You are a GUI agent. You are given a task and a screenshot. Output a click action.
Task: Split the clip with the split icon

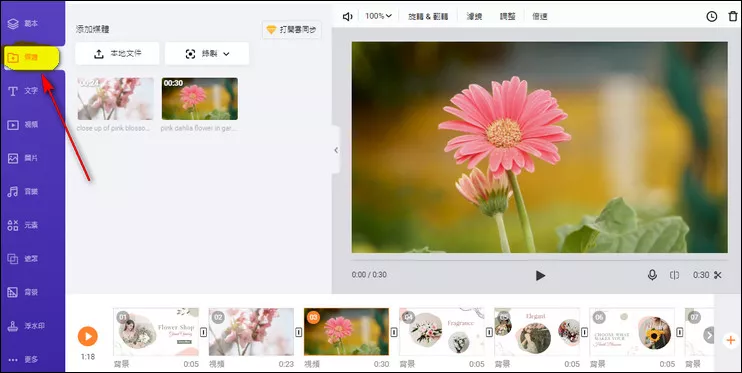pyautogui.click(x=674, y=275)
